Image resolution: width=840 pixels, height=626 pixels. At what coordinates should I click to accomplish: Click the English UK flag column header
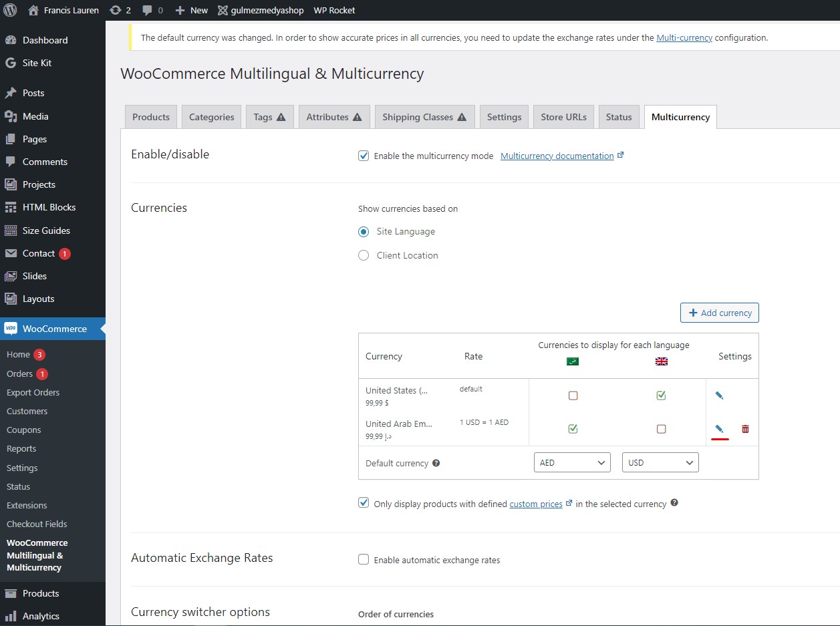pos(661,361)
